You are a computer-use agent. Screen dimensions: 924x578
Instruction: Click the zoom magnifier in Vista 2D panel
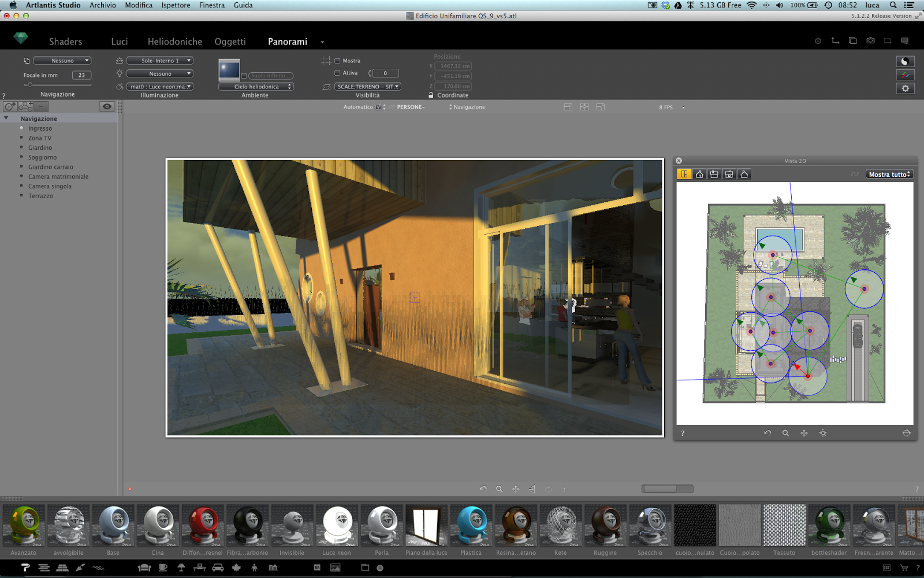pyautogui.click(x=785, y=432)
